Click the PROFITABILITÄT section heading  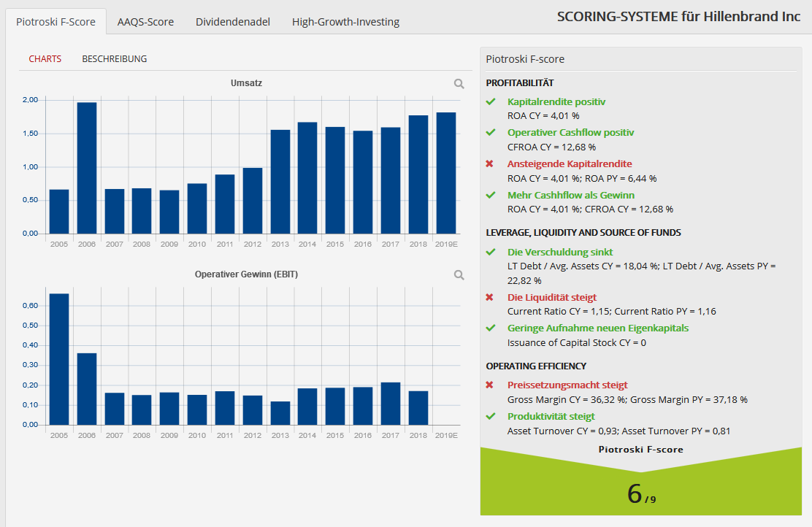520,82
